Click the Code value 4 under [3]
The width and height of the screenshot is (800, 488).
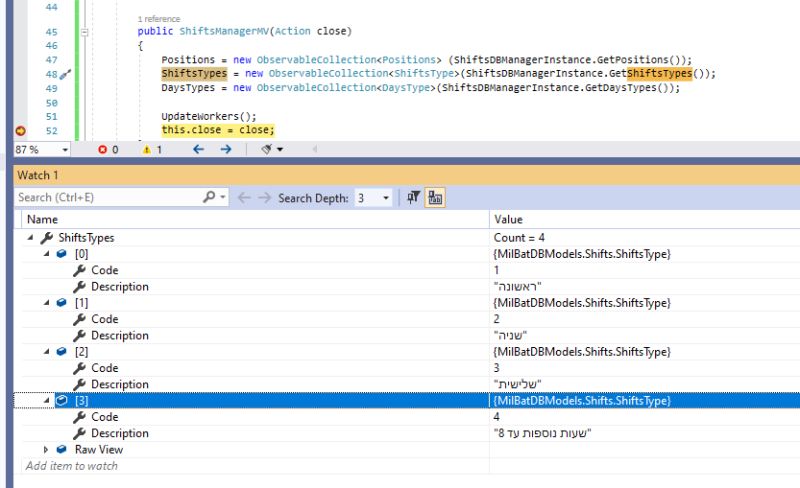coord(496,417)
